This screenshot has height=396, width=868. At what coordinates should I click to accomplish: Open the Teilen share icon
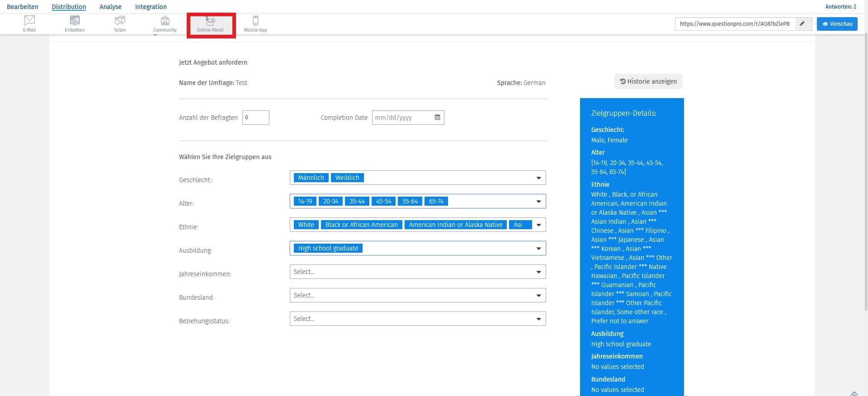(x=120, y=24)
